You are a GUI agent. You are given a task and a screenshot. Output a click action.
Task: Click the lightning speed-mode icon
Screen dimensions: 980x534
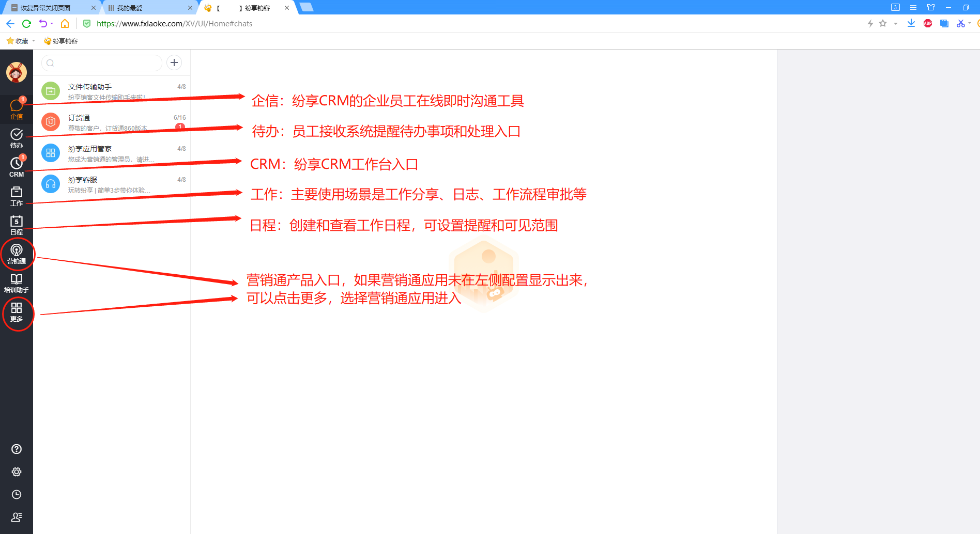point(870,23)
